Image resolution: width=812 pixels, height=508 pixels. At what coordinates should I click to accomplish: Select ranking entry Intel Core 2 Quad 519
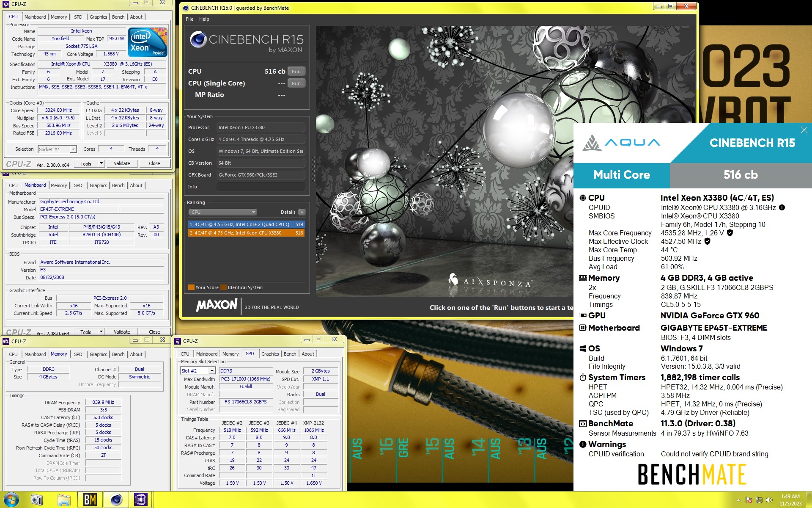pyautogui.click(x=246, y=224)
